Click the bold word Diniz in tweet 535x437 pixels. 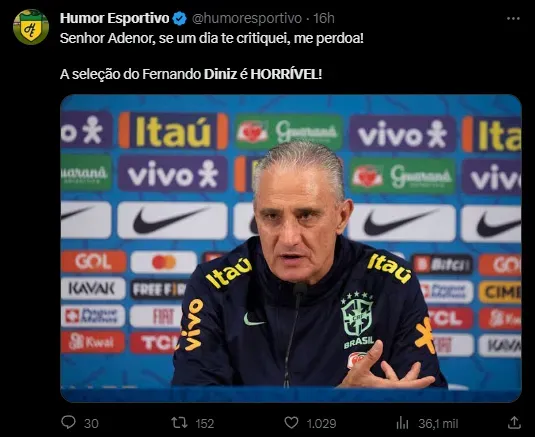(220, 74)
